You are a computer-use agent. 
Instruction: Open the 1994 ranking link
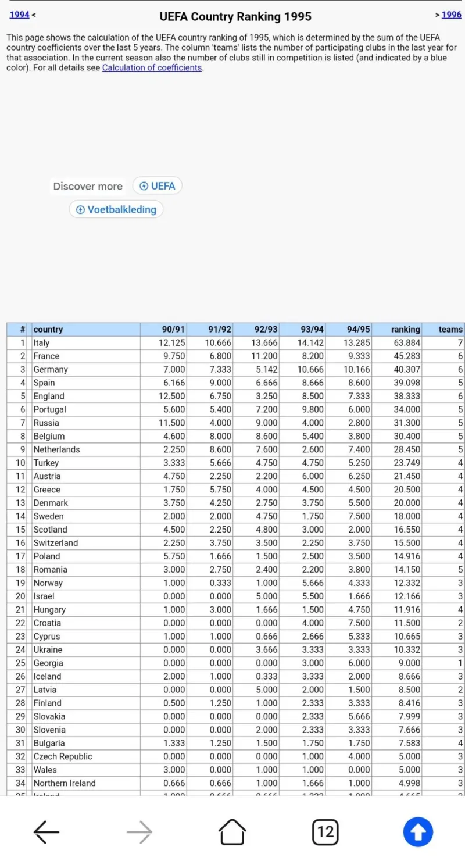click(19, 15)
